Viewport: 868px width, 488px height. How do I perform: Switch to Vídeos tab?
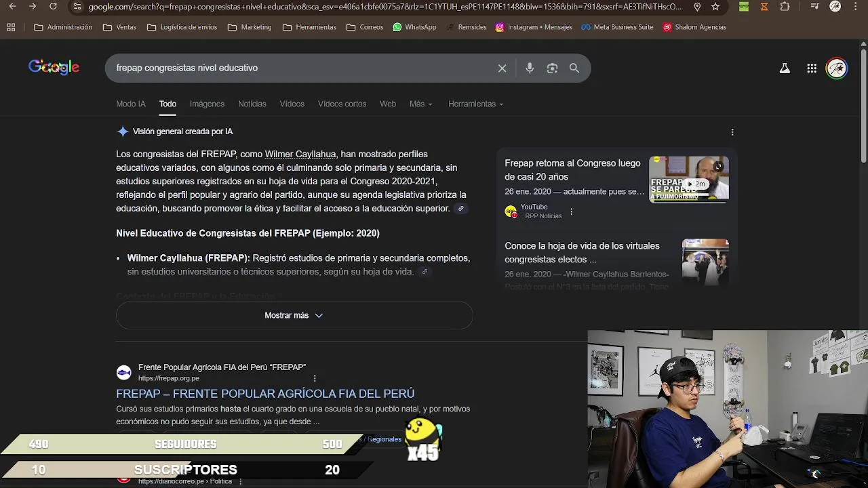(292, 104)
